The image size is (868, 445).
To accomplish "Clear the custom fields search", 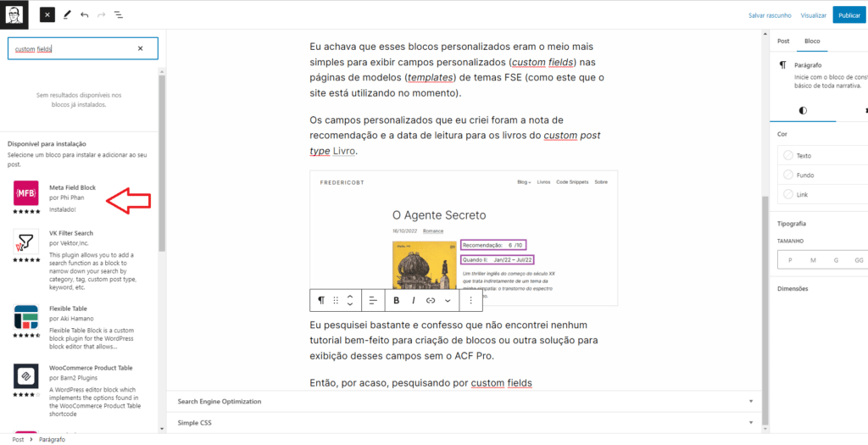I will 140,48.
